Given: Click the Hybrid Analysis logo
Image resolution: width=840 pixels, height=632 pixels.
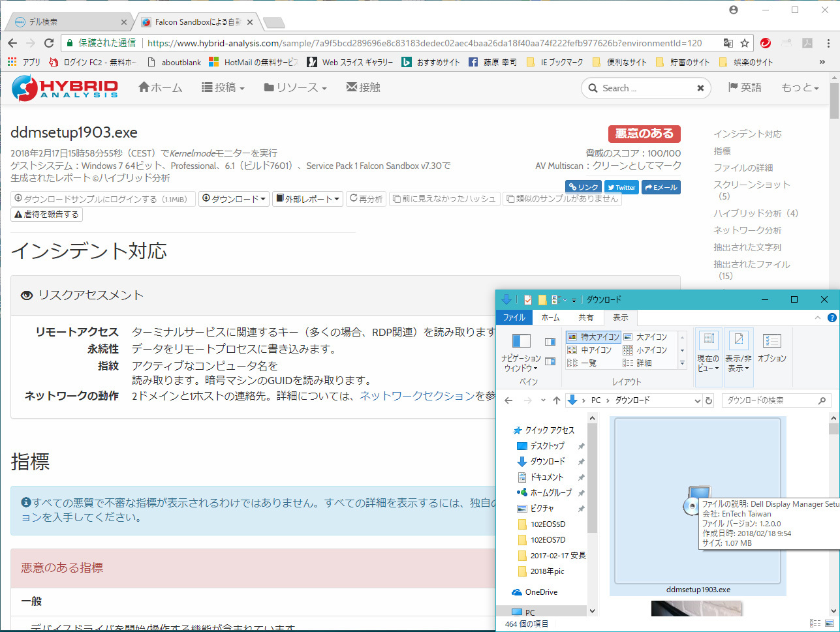Looking at the screenshot, I should (65, 88).
